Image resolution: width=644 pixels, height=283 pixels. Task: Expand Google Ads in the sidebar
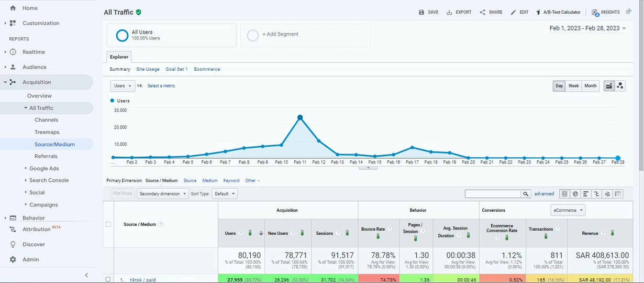(26, 168)
